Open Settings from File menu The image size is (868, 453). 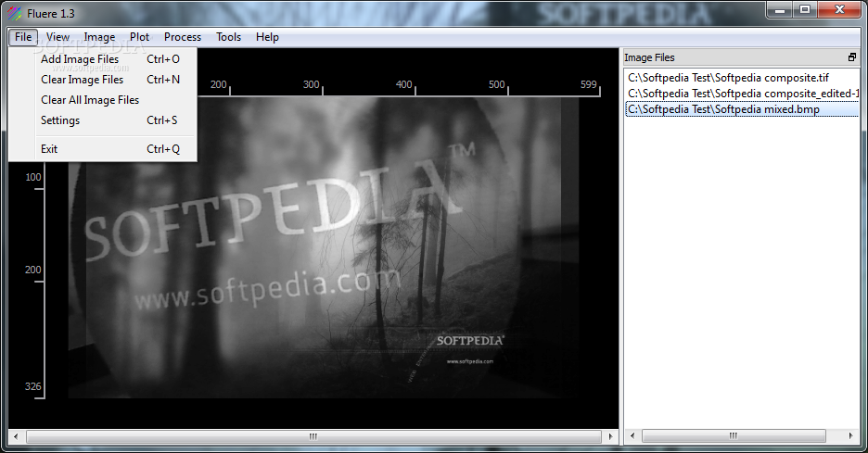click(103, 120)
